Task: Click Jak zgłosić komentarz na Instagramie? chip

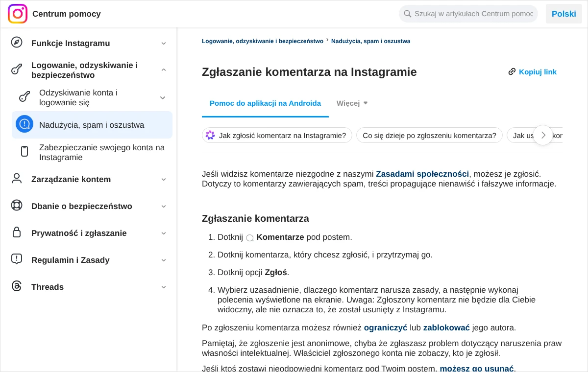Action: pyautogui.click(x=277, y=135)
